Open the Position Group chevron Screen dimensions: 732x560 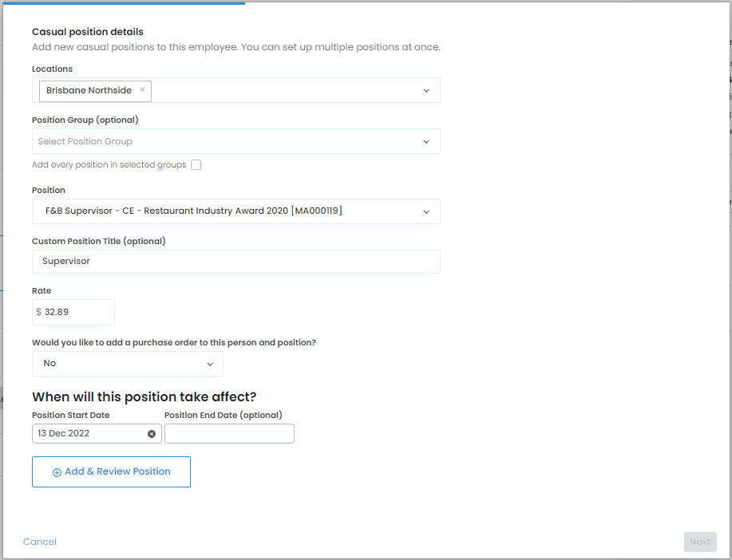click(x=426, y=142)
